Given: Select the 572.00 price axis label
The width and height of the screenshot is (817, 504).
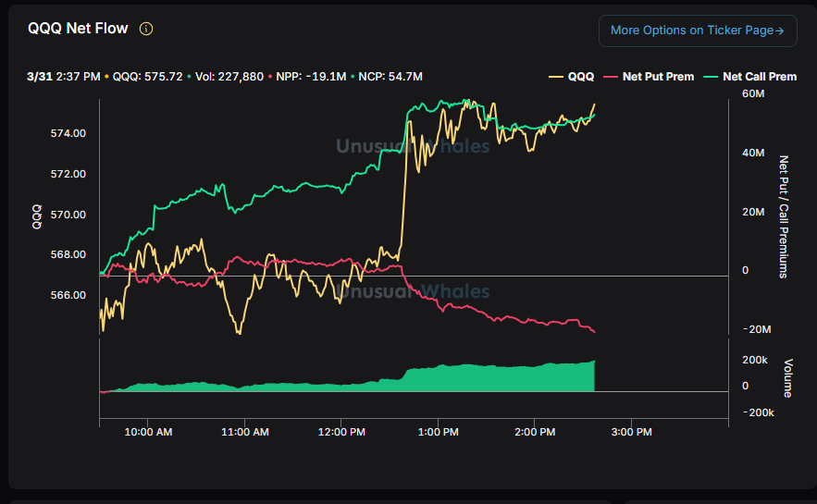Looking at the screenshot, I should [x=68, y=174].
